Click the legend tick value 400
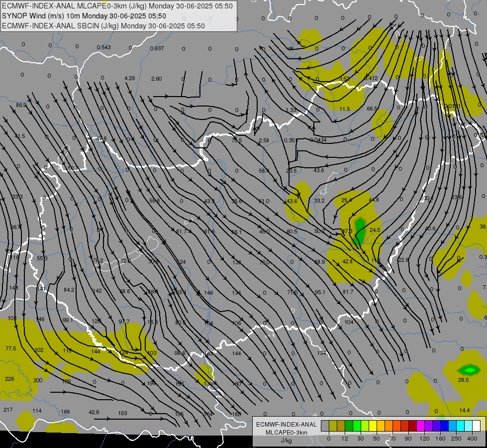Viewport: 487px width, 448px height. tap(472, 439)
